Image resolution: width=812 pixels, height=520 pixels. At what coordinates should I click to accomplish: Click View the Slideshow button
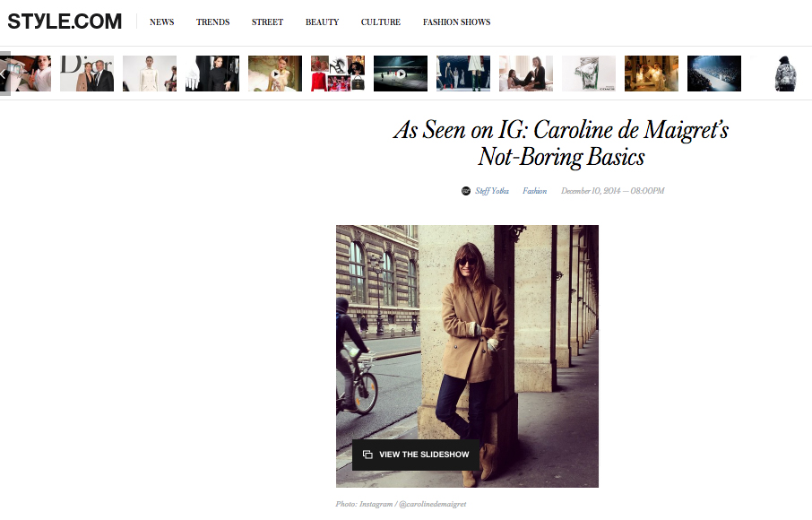click(416, 455)
